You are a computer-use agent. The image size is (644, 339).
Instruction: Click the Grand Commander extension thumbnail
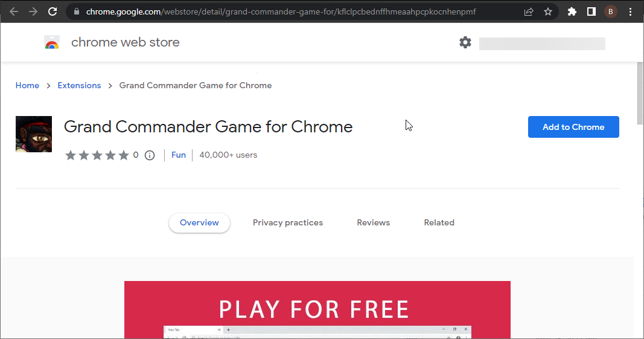point(34,134)
